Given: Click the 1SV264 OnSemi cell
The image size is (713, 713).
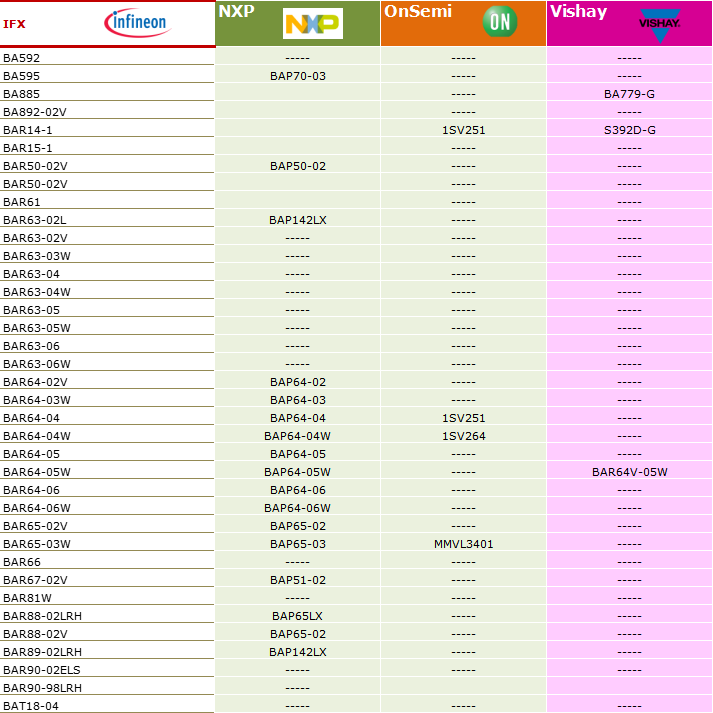Looking at the screenshot, I should pyautogui.click(x=463, y=436).
